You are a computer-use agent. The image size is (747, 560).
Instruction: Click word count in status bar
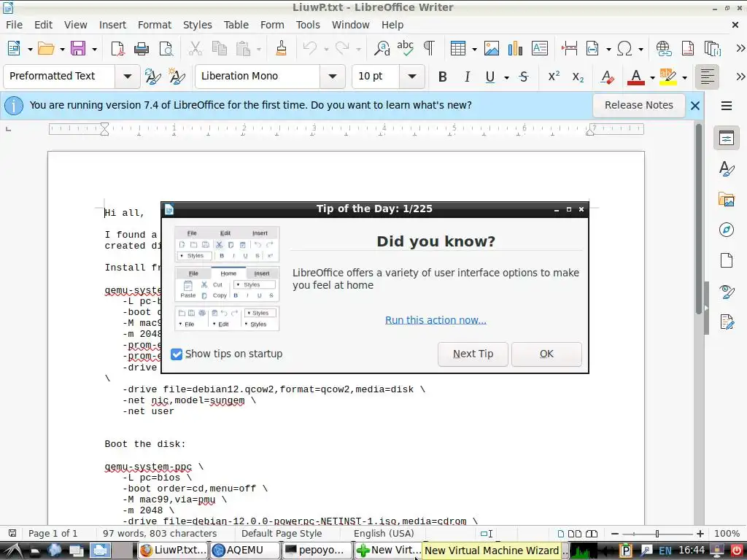click(160, 534)
